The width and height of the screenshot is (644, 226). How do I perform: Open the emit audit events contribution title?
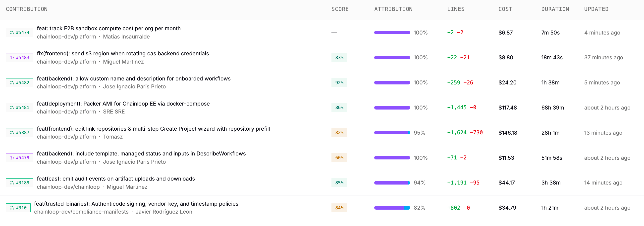116,179
